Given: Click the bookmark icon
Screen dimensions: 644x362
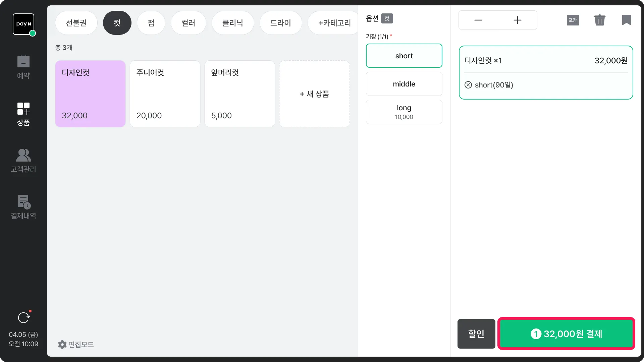Looking at the screenshot, I should click(626, 20).
